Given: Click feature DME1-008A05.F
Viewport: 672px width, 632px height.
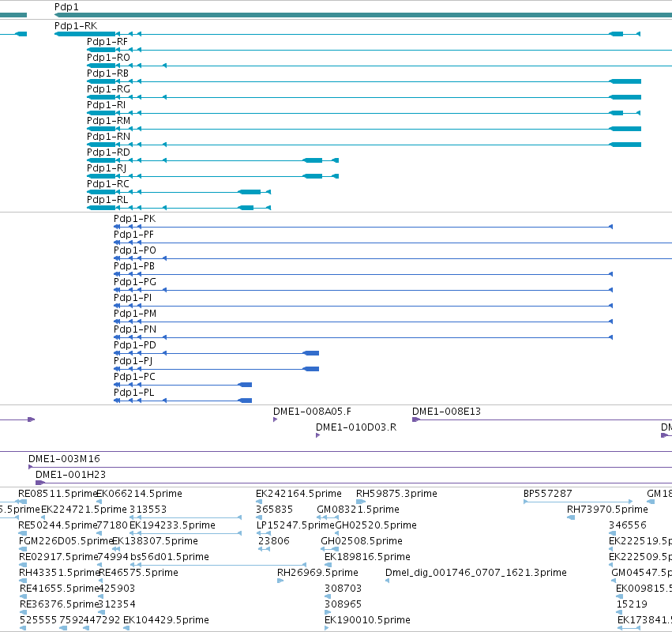Looking at the screenshot, I should tap(312, 412).
